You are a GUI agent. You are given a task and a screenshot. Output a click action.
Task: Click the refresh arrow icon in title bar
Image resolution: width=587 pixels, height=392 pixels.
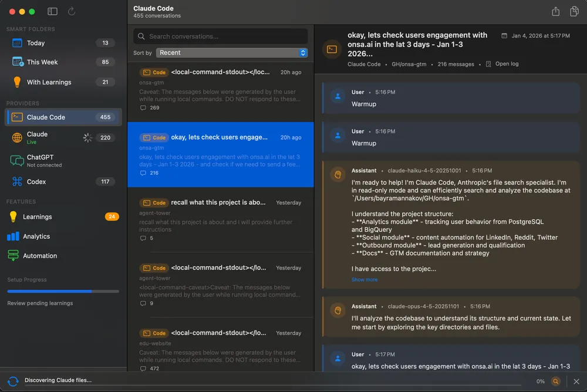pyautogui.click(x=72, y=11)
